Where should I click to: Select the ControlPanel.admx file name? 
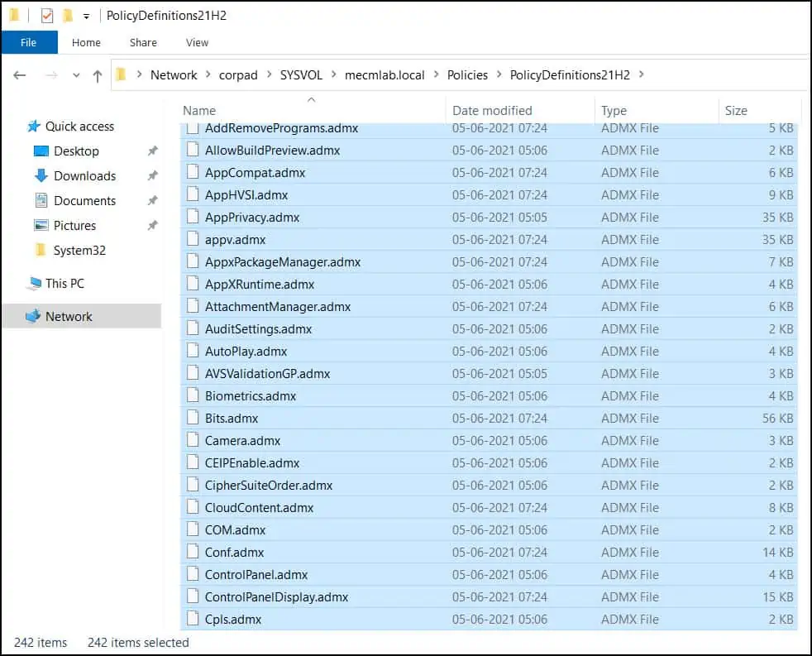[x=256, y=575]
